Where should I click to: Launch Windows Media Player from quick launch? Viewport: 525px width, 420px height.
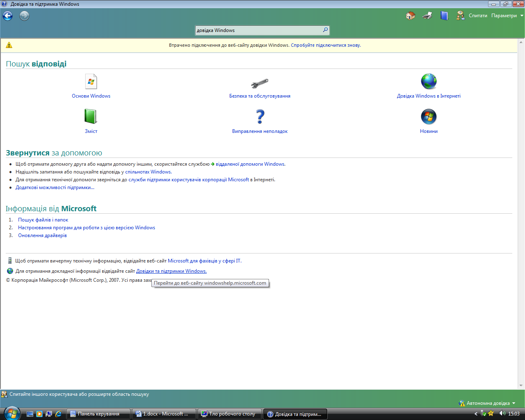tap(39, 414)
